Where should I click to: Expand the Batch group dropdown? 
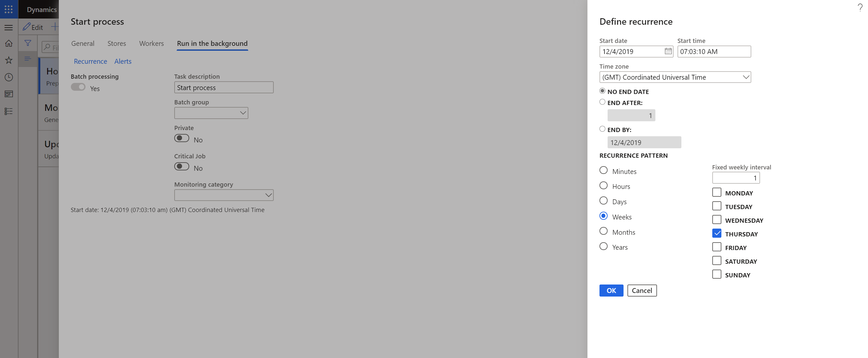point(242,112)
